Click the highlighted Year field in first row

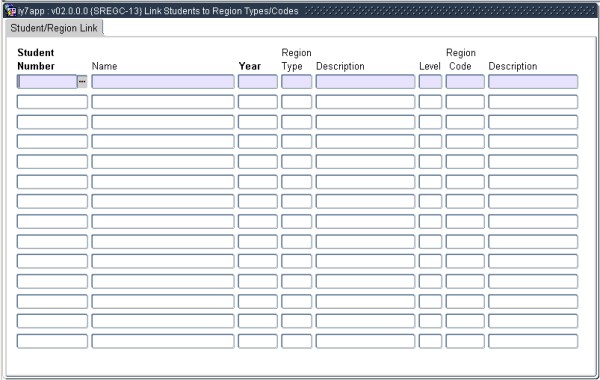click(258, 82)
